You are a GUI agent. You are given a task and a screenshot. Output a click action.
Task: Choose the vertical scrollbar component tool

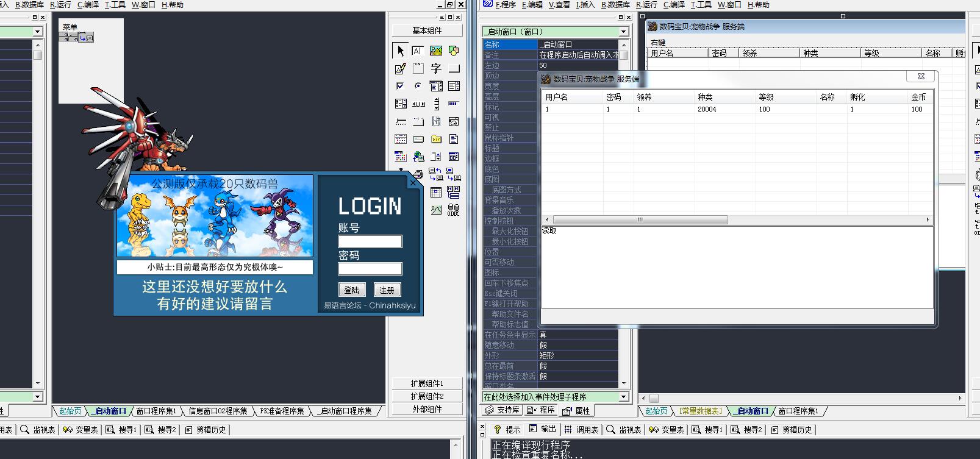pyautogui.click(x=436, y=104)
